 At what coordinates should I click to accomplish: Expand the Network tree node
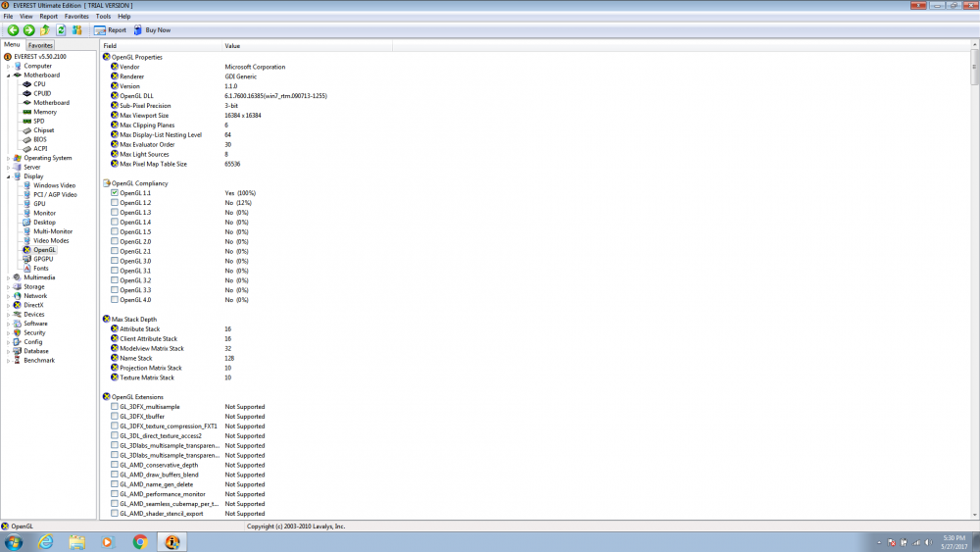point(8,296)
